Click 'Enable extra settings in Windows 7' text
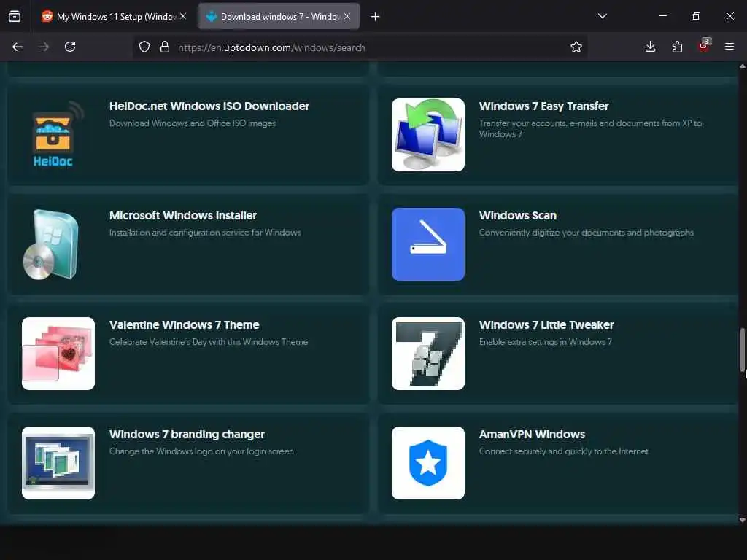 point(545,343)
